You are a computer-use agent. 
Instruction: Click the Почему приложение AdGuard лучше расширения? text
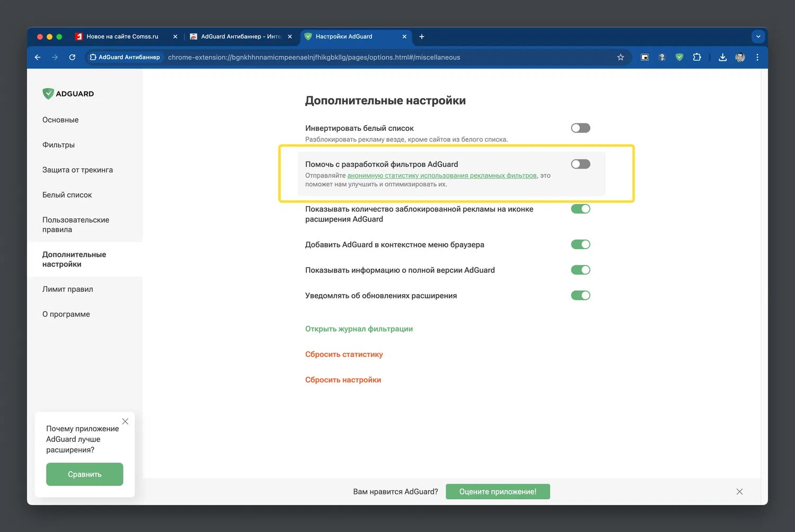click(83, 439)
